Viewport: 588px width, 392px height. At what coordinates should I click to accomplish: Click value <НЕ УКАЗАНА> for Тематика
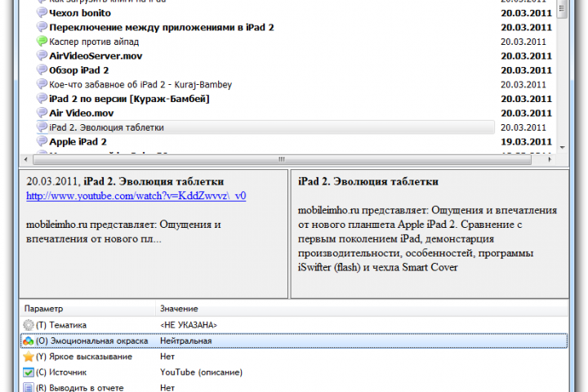(189, 325)
